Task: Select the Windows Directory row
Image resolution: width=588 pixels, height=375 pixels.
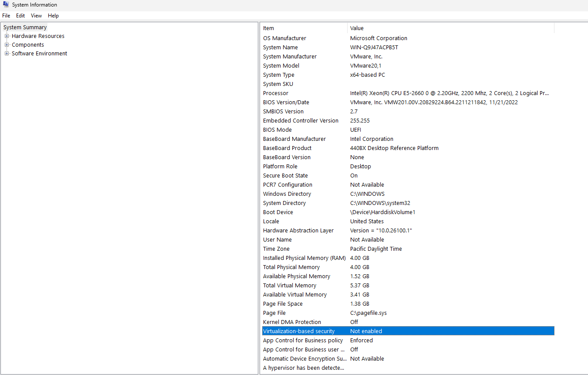Action: pyautogui.click(x=408, y=194)
